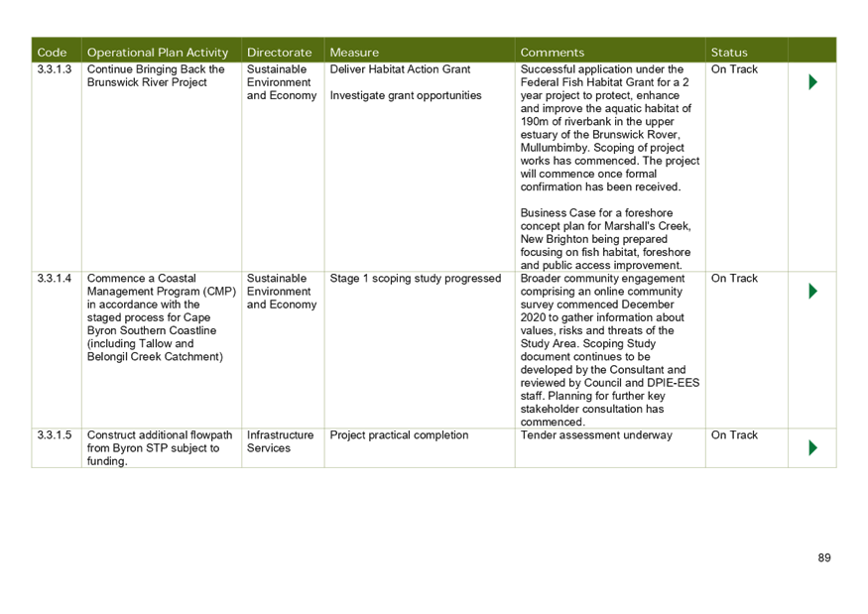Screen dimensions: 868x614
Task: Click 'Continue Bringing Back the Brunswick River Project'
Action: (156, 75)
